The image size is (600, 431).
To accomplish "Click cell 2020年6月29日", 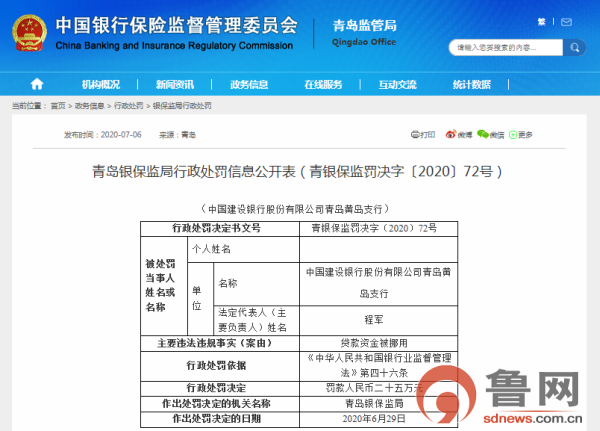I will pos(378,419).
